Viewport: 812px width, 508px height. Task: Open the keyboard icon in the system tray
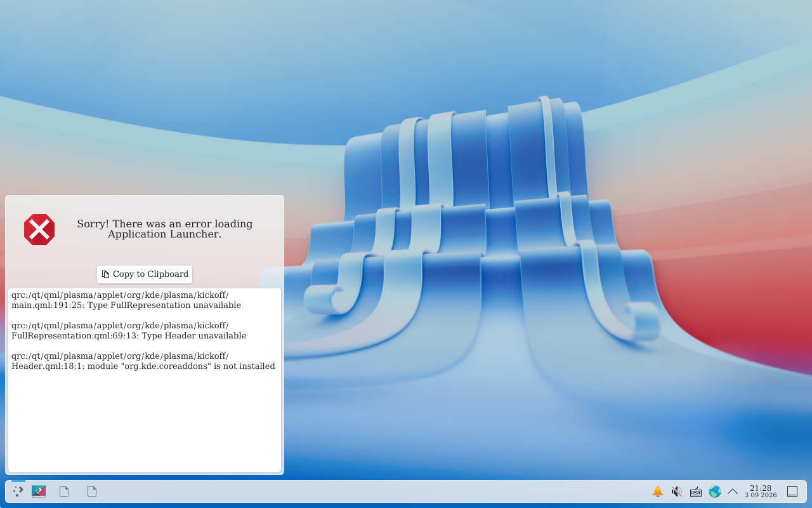coord(696,491)
